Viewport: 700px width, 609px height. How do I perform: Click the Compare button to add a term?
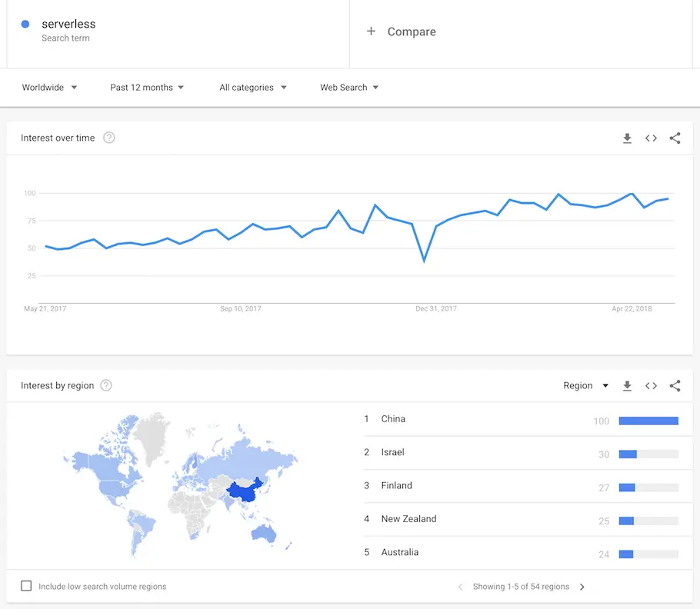[x=401, y=32]
